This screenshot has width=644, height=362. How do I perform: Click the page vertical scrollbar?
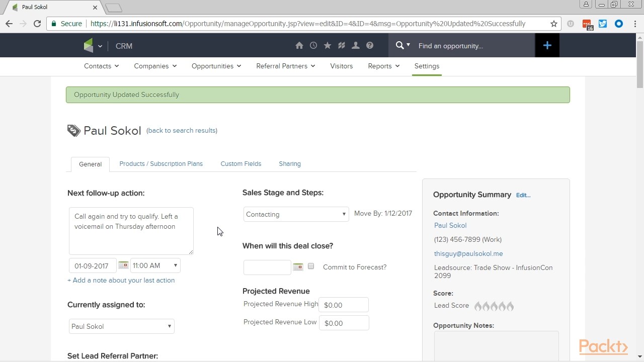pos(640,64)
